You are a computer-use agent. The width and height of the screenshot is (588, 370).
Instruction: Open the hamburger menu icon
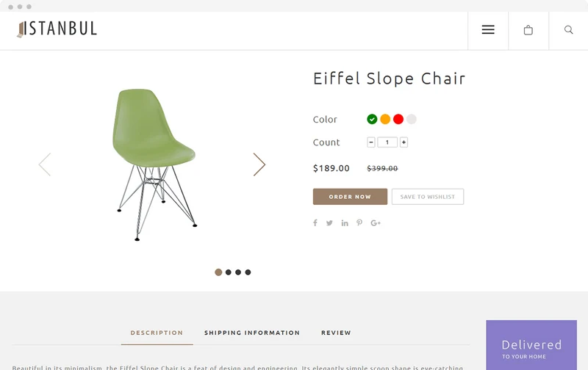click(x=488, y=29)
